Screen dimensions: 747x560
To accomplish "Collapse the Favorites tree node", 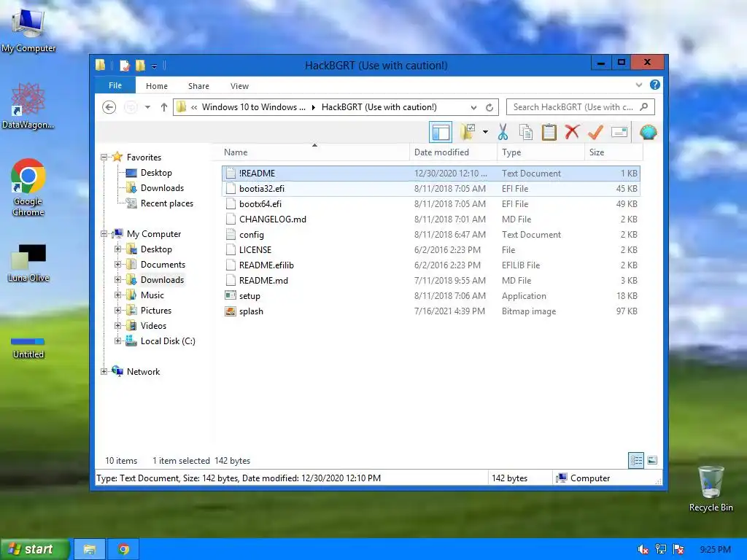I will point(104,157).
